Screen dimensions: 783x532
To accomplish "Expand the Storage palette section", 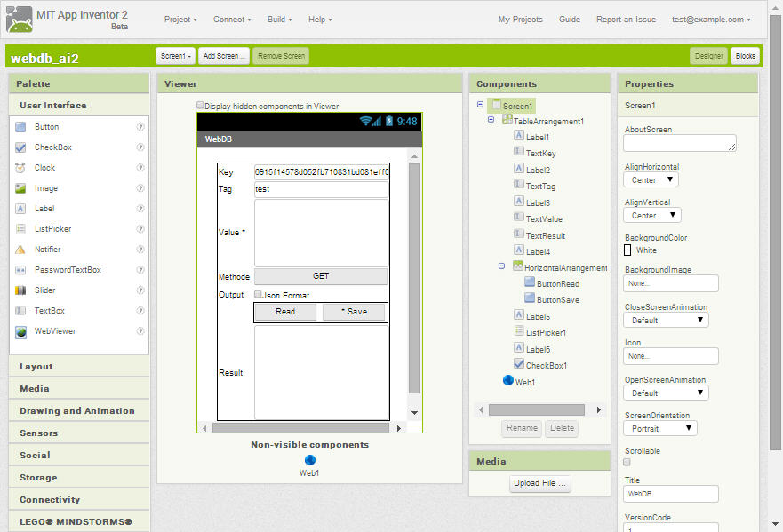I will (x=79, y=478).
